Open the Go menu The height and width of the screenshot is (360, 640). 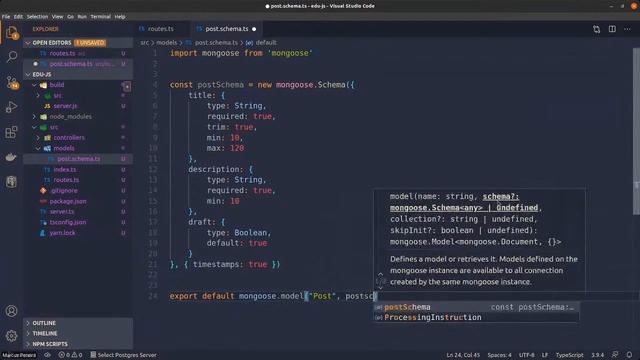71,17
